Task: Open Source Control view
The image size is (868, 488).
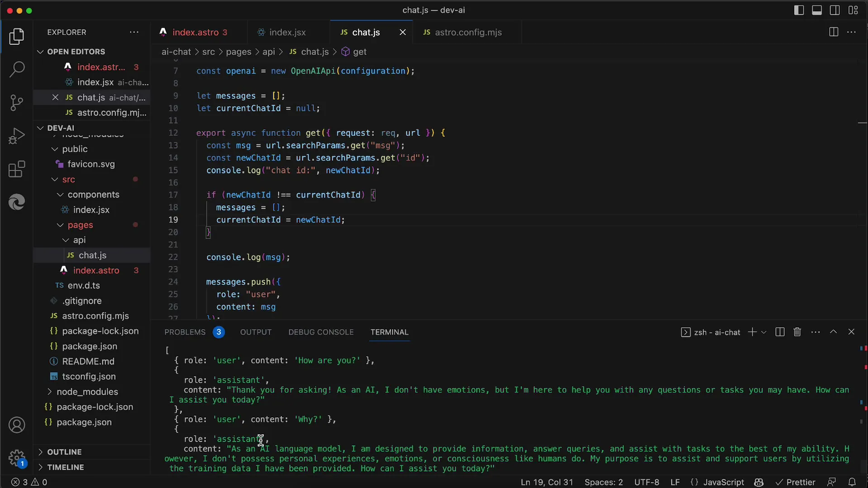Action: tap(17, 103)
